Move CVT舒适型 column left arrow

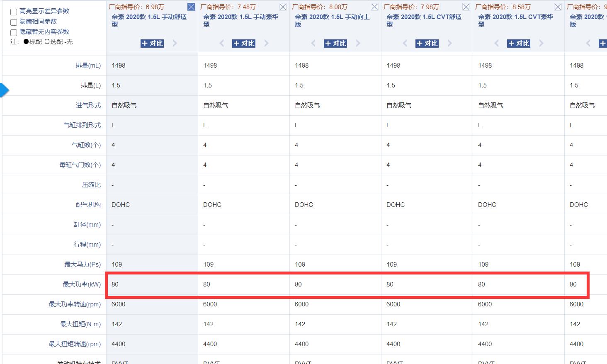(x=405, y=43)
